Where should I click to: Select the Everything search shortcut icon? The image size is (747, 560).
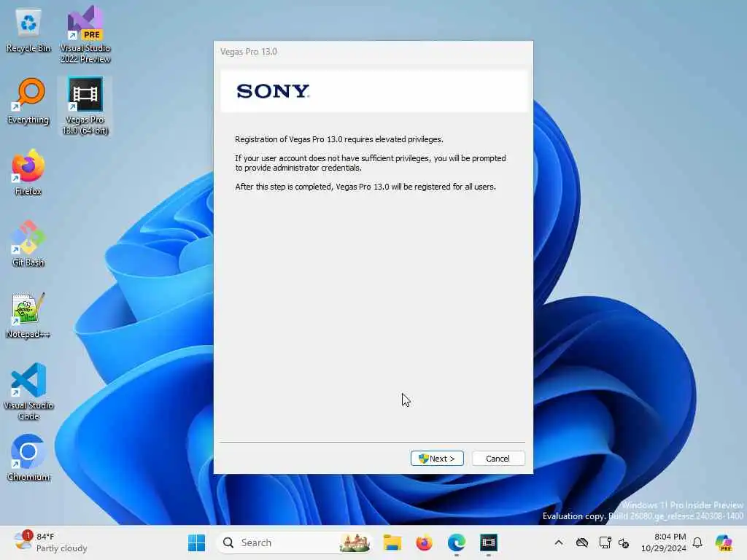pos(28,101)
